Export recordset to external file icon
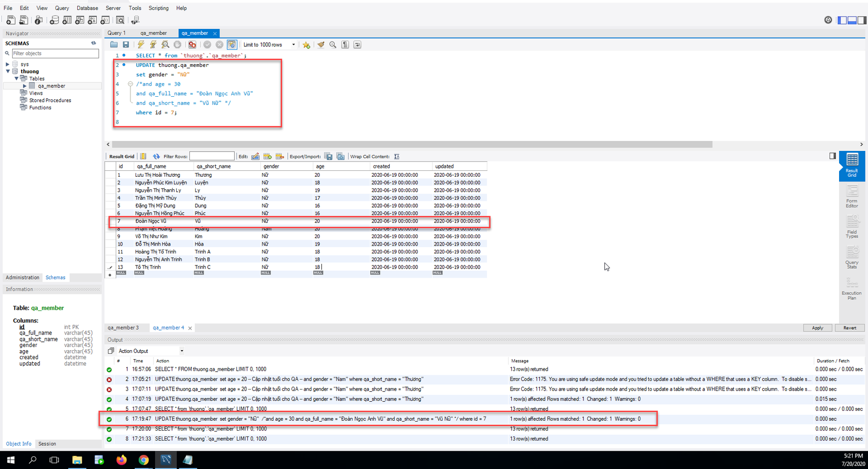 click(x=328, y=156)
